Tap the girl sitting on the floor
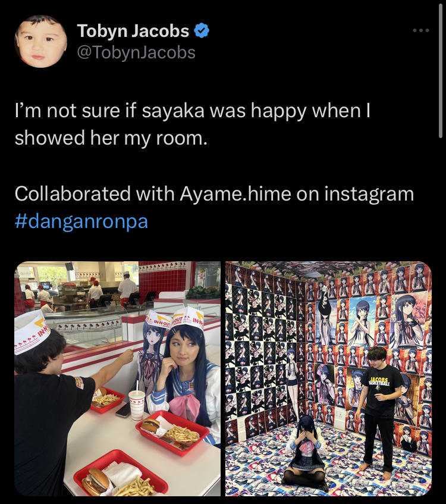Viewport: 446px width, 504px height. 305,453
